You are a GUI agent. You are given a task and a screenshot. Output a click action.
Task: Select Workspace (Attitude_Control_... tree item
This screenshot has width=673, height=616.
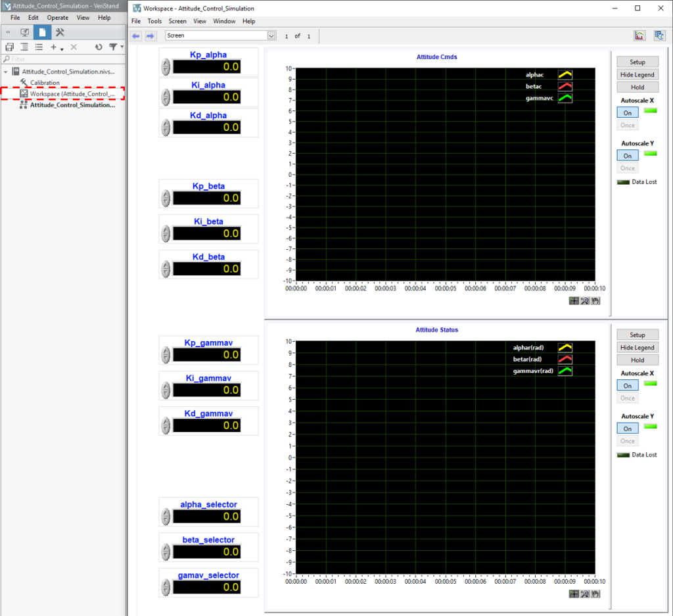coord(63,93)
